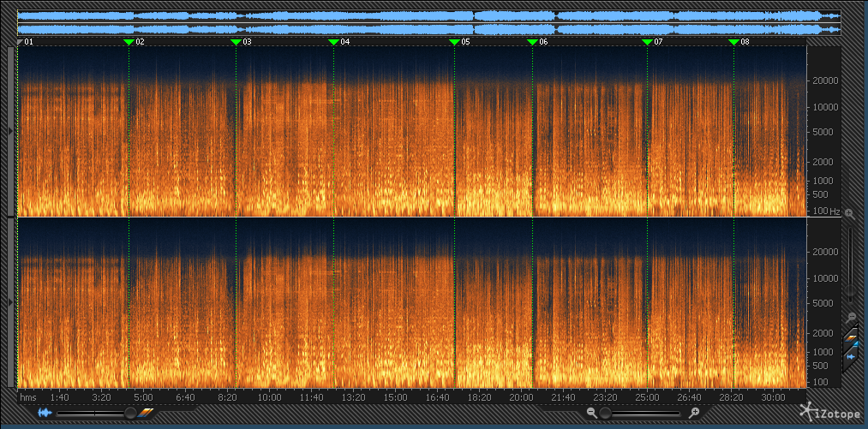Click the hms time format label
The height and width of the screenshot is (429, 868).
[28, 398]
